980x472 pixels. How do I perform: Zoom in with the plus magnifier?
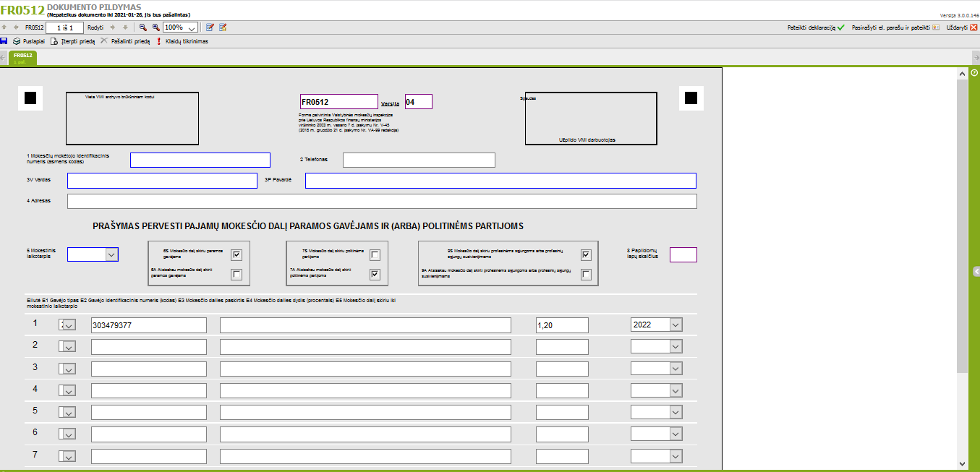click(x=155, y=27)
